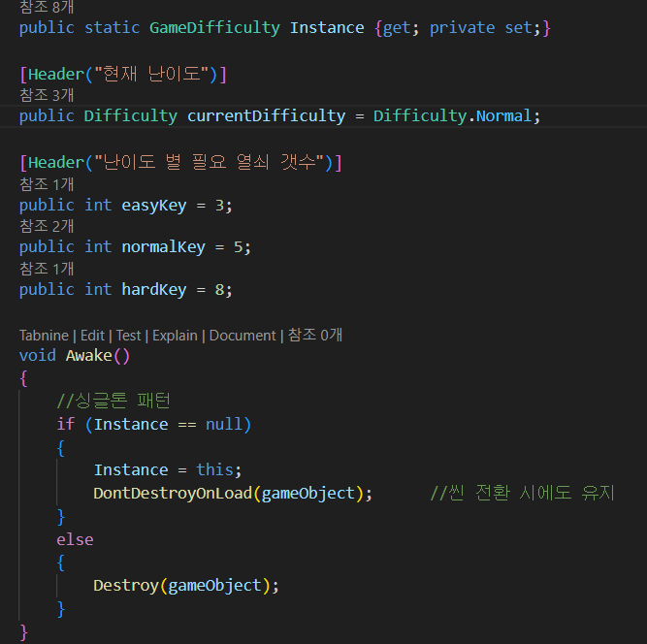Viewport: 647px width, 644px height.
Task: Click the closing brace of the Awake method
Action: (23, 632)
